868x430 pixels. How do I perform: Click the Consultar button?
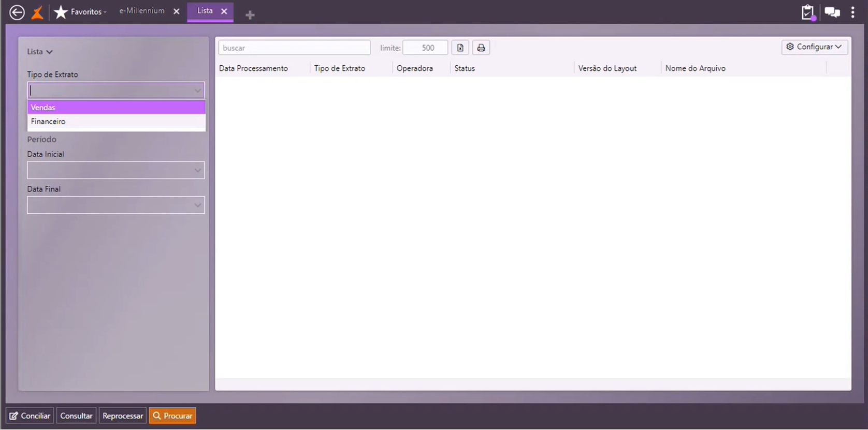pyautogui.click(x=76, y=416)
